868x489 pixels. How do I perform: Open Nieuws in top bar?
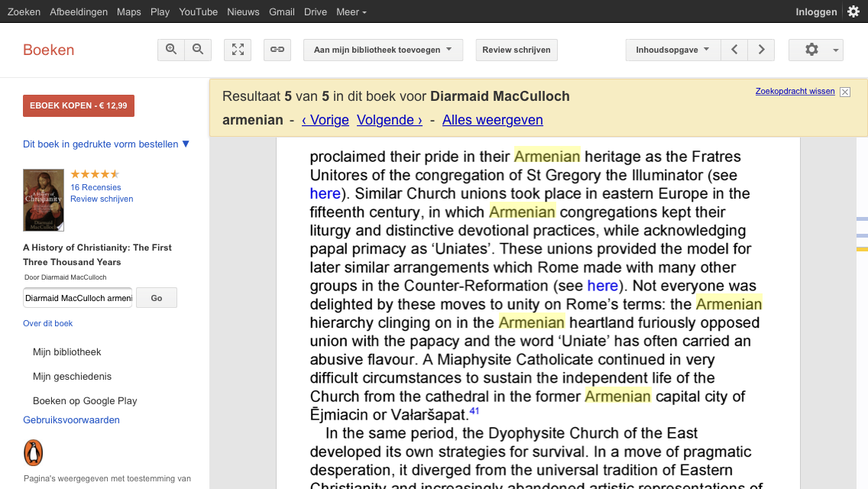point(243,11)
